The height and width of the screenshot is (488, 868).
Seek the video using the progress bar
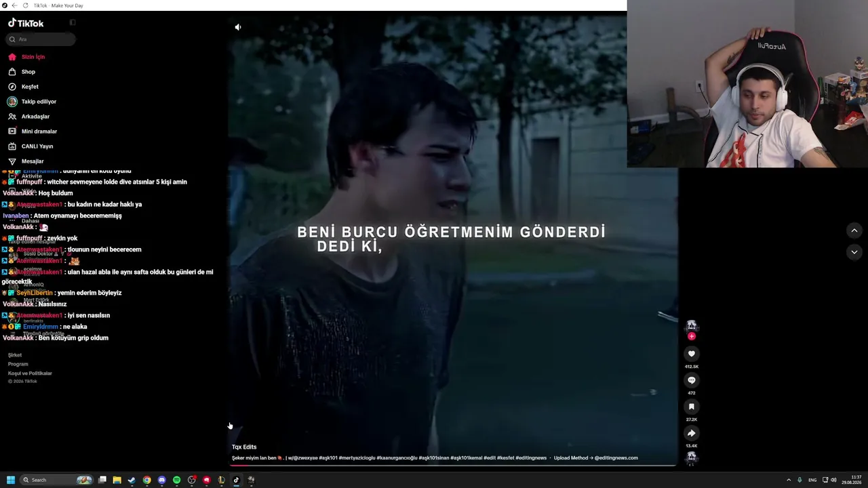[453, 466]
